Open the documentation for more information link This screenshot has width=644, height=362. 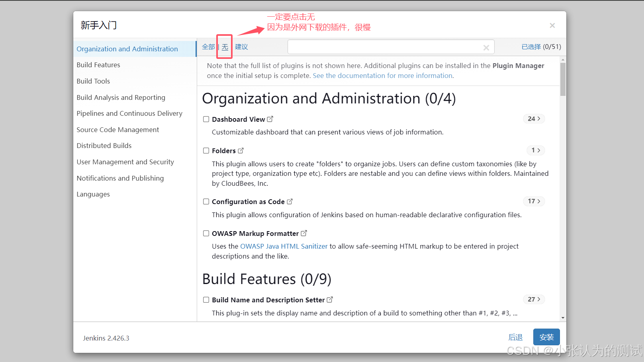383,76
